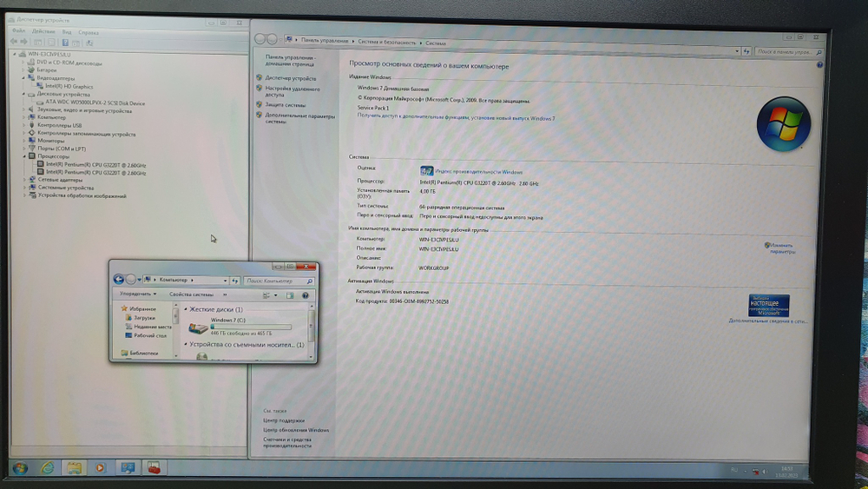
Task: Click the Свойства системы button
Action: (x=191, y=295)
